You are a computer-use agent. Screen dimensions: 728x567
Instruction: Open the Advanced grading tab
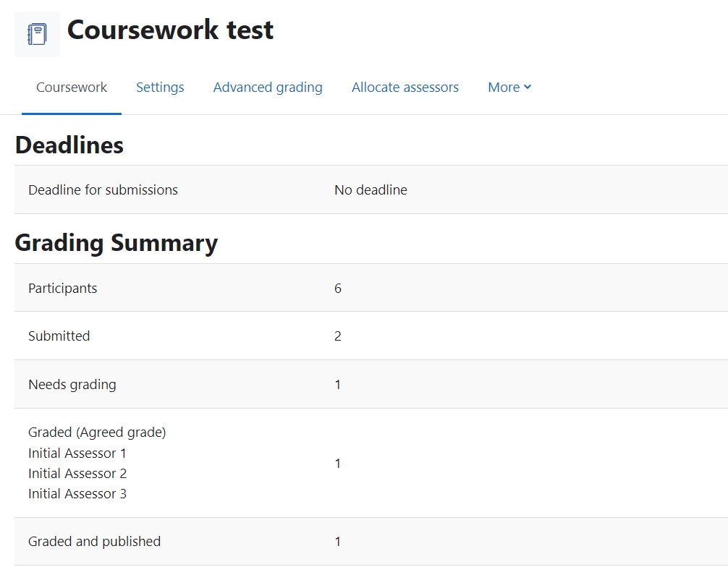[x=268, y=87]
